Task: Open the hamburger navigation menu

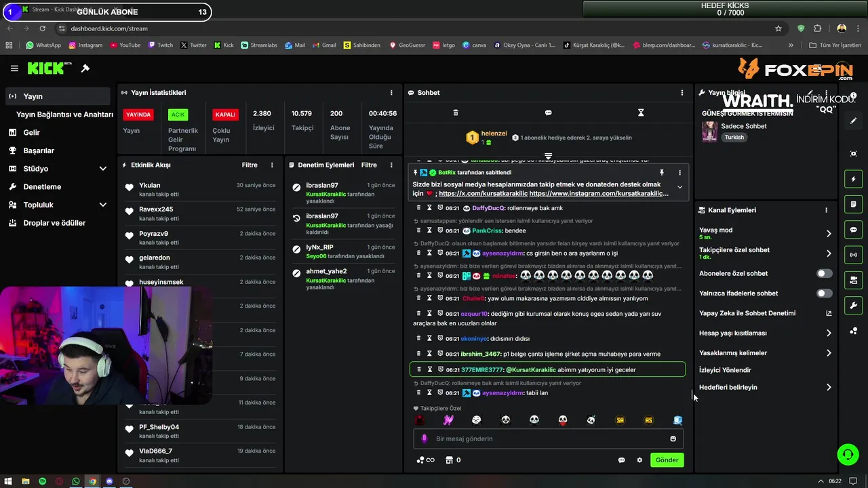Action: pos(14,68)
